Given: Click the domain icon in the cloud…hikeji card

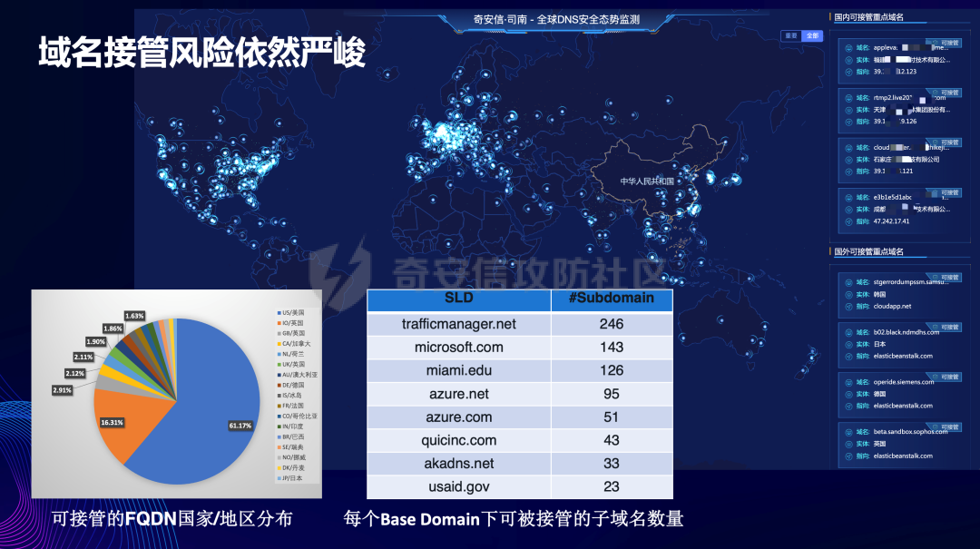Looking at the screenshot, I should point(848,148).
